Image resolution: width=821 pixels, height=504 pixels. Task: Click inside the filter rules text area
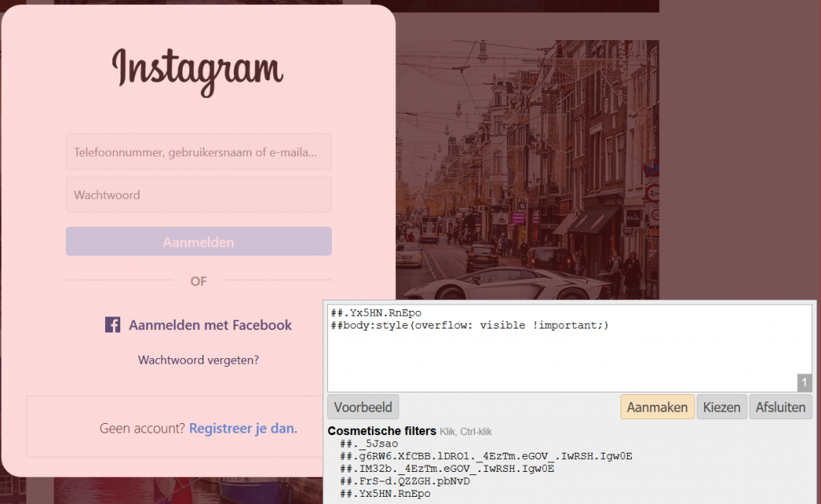click(x=570, y=349)
